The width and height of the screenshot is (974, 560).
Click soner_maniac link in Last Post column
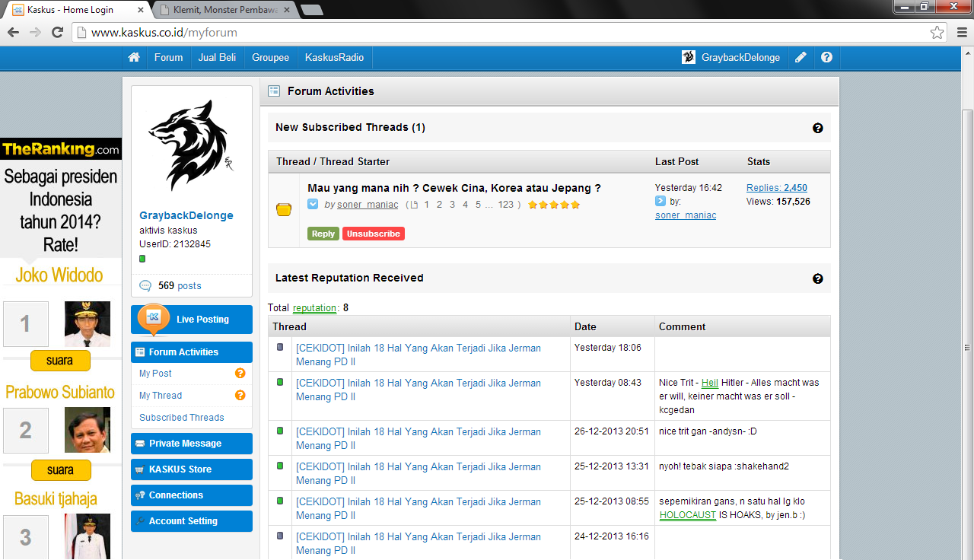[686, 215]
